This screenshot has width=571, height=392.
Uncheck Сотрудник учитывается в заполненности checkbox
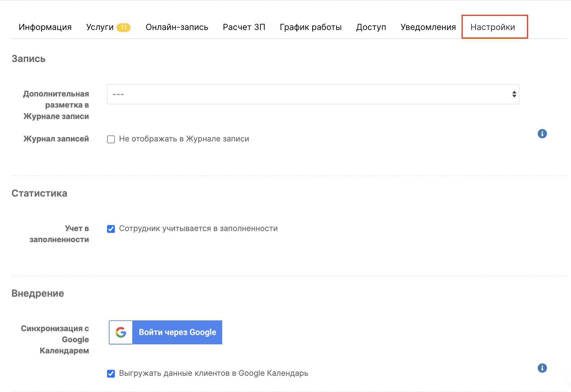click(111, 229)
